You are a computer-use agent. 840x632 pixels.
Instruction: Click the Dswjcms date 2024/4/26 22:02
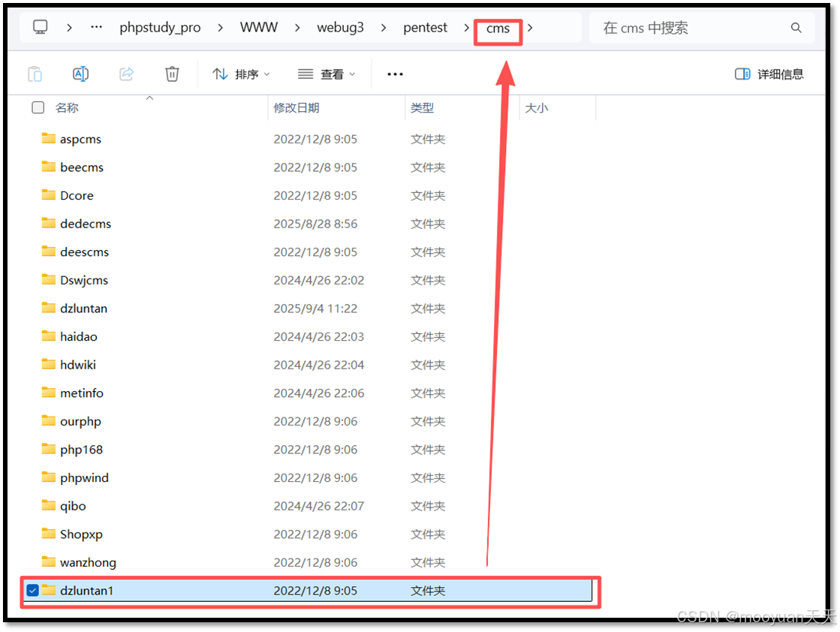click(x=319, y=280)
